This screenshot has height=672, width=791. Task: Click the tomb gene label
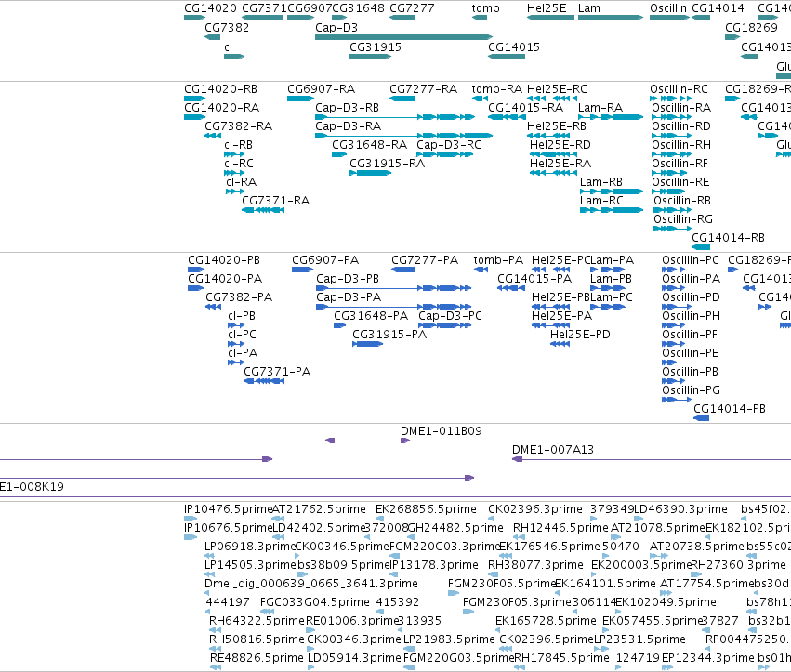[485, 8]
